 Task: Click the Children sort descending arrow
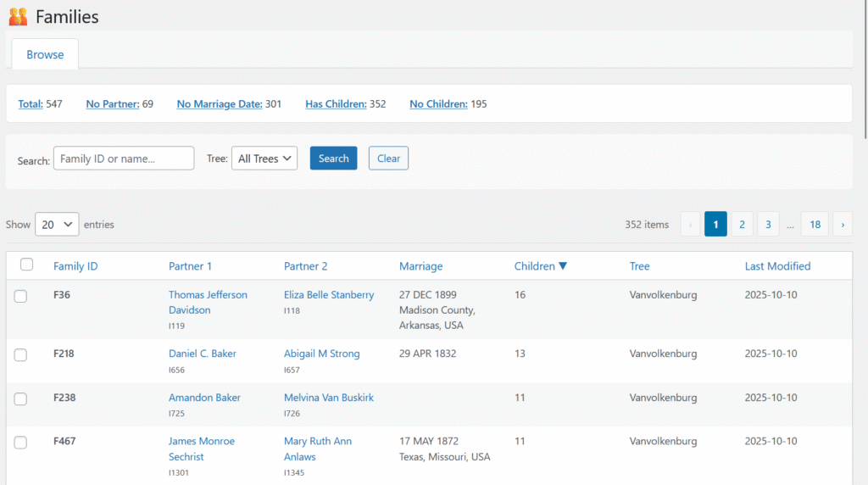click(x=563, y=266)
